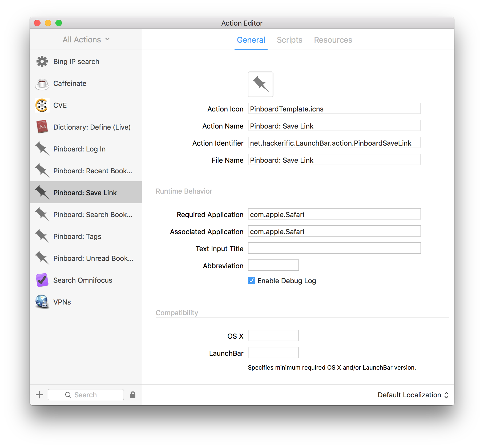484x448 pixels.
Task: Click the Required Application field
Action: (334, 214)
